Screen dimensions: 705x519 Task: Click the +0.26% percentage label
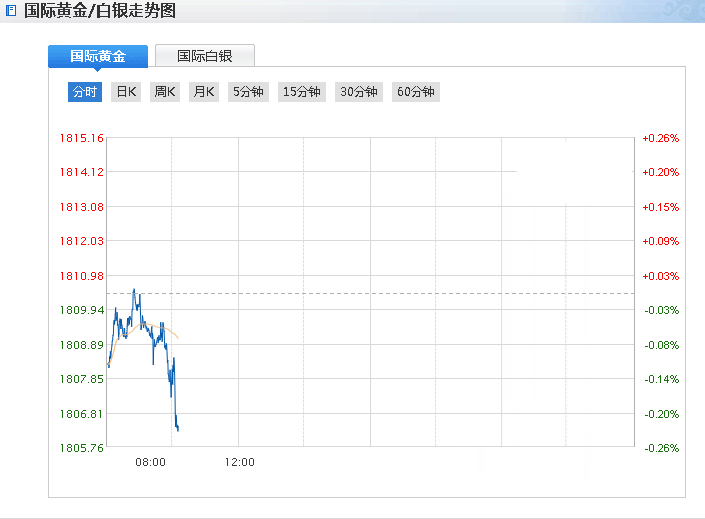[x=660, y=138]
